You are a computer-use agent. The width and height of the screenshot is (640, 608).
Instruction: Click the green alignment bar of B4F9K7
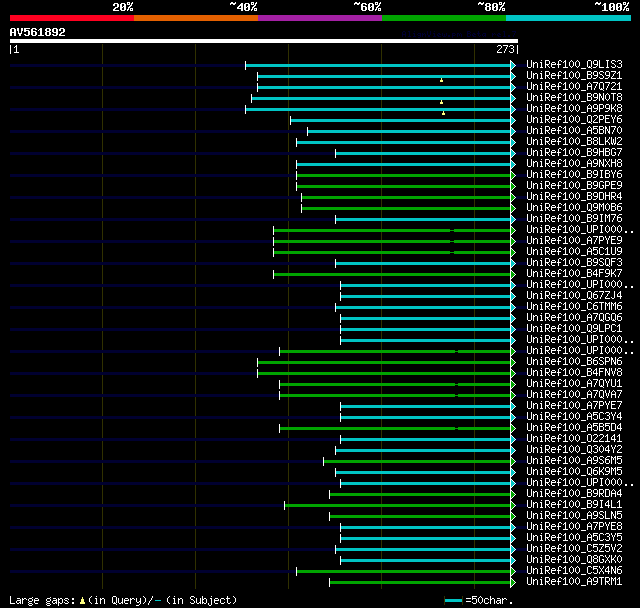(392, 275)
